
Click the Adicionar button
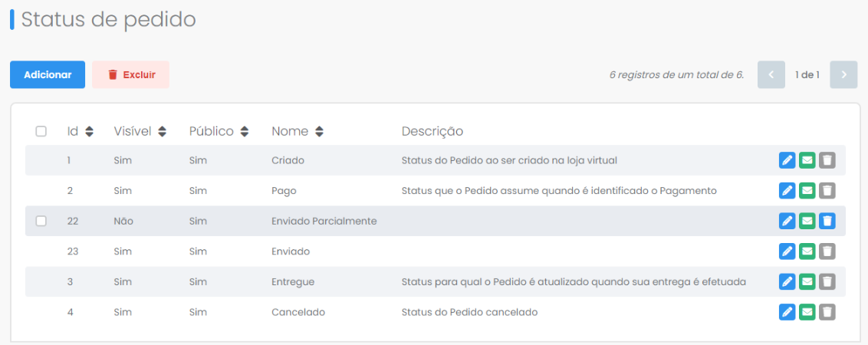(48, 75)
